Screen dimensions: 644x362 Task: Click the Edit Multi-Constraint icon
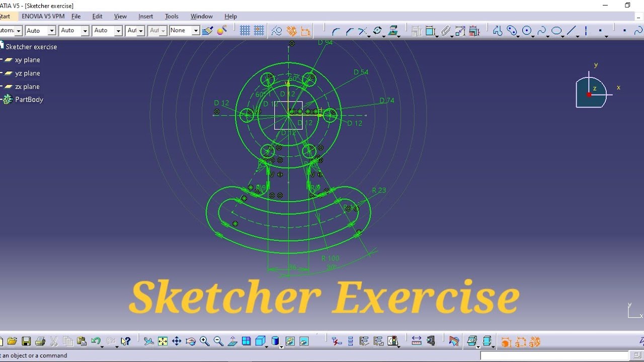tap(474, 31)
